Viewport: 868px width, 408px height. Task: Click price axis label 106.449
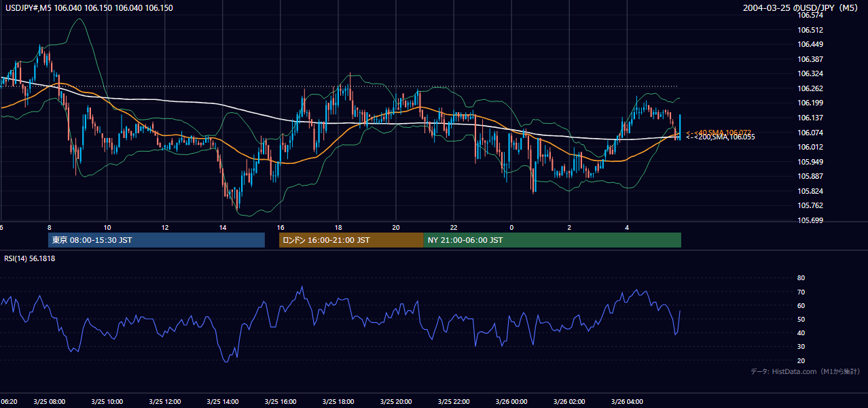(x=811, y=44)
